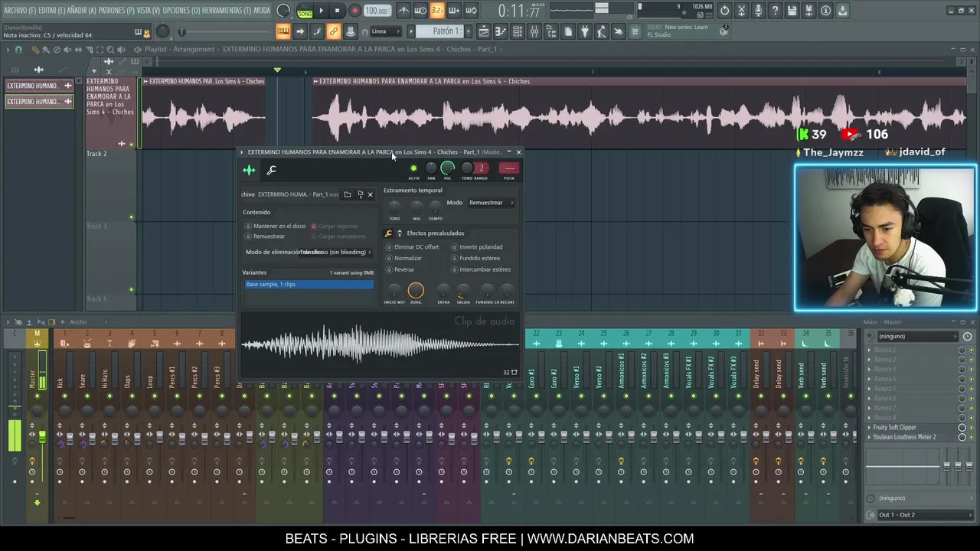The image size is (980, 551).
Task: Toggle the metronome icon
Action: [403, 11]
